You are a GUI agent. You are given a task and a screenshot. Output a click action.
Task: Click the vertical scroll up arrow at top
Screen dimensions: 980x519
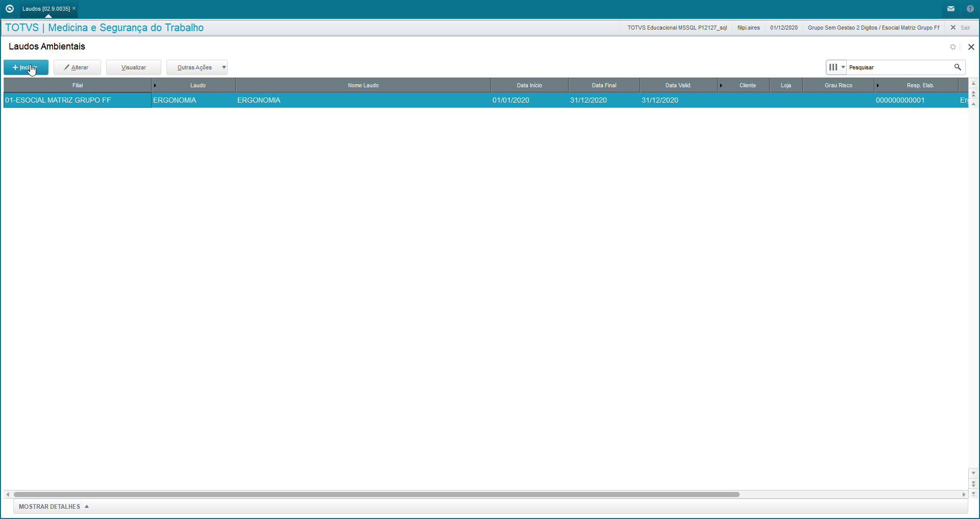coord(973,83)
